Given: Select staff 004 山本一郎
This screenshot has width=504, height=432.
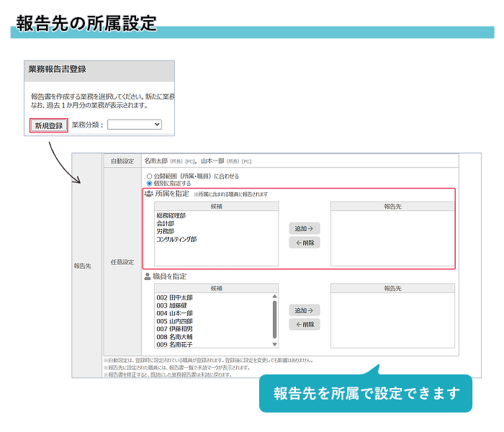Looking at the screenshot, I should coord(174,313).
